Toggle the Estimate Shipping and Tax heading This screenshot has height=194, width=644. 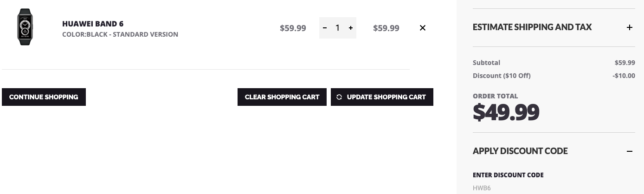(x=532, y=27)
